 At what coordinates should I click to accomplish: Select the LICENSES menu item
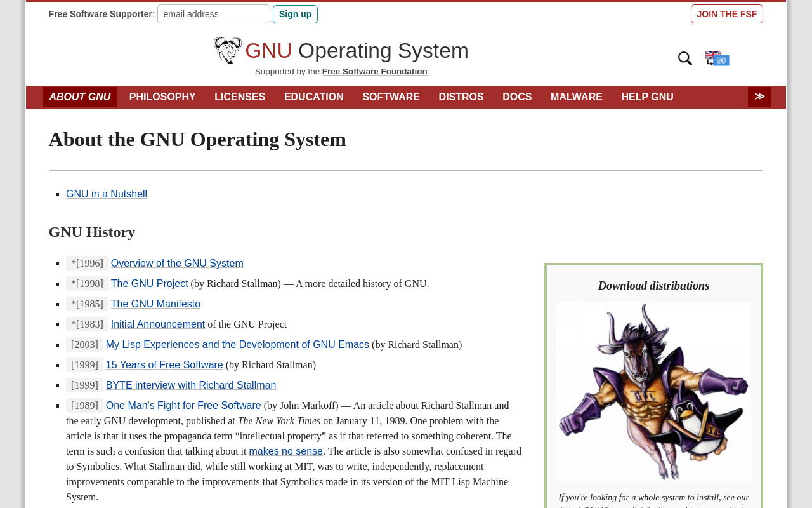(x=240, y=97)
